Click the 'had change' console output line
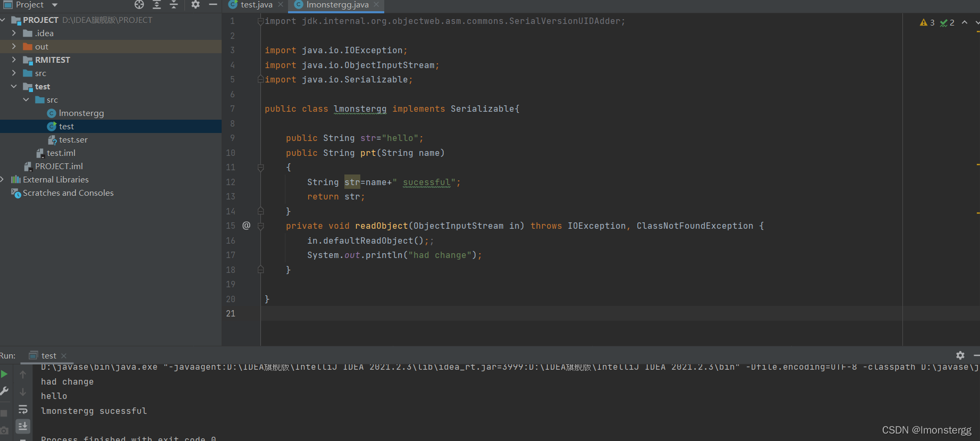Viewport: 980px width, 441px height. 67,381
